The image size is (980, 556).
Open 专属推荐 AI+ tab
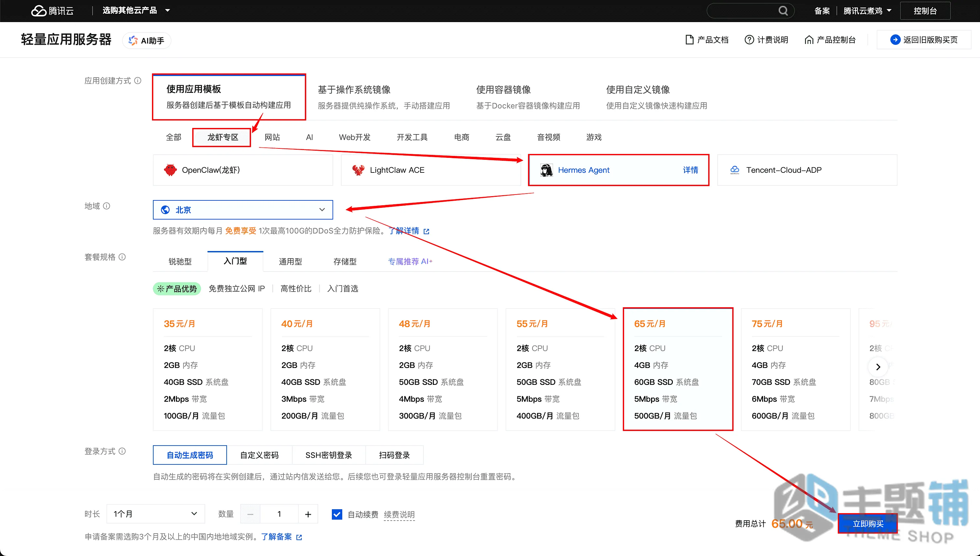click(x=410, y=261)
